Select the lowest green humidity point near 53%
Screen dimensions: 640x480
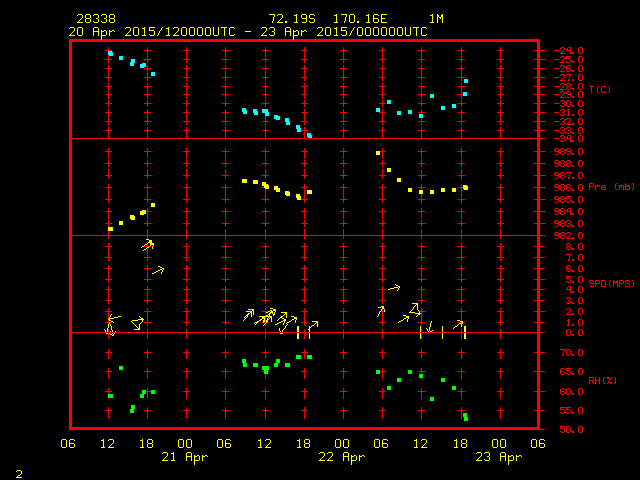(465, 417)
